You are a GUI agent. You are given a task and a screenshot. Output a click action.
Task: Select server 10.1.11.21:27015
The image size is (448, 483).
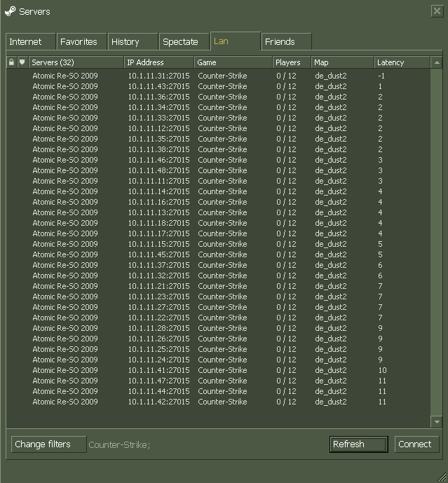(218, 286)
